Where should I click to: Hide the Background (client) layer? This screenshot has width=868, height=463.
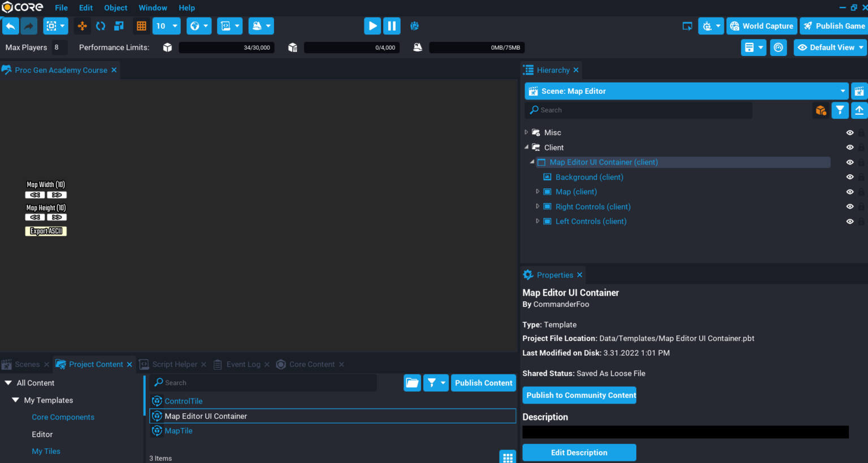[850, 176]
